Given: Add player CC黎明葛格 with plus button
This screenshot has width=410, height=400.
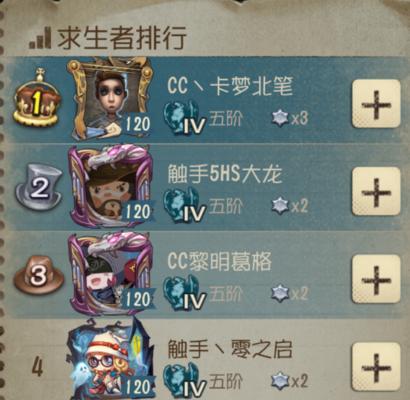Looking at the screenshot, I should [376, 279].
